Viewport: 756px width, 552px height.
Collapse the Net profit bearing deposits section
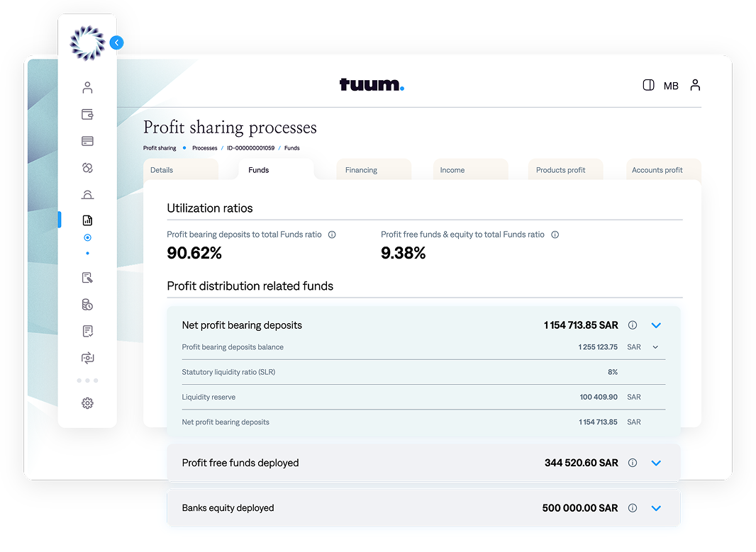[656, 325]
